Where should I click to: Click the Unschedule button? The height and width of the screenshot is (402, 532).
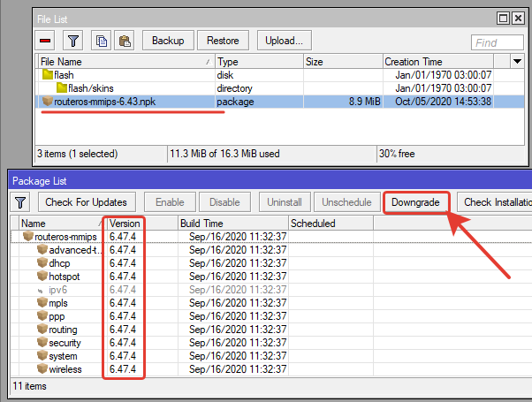(x=346, y=202)
